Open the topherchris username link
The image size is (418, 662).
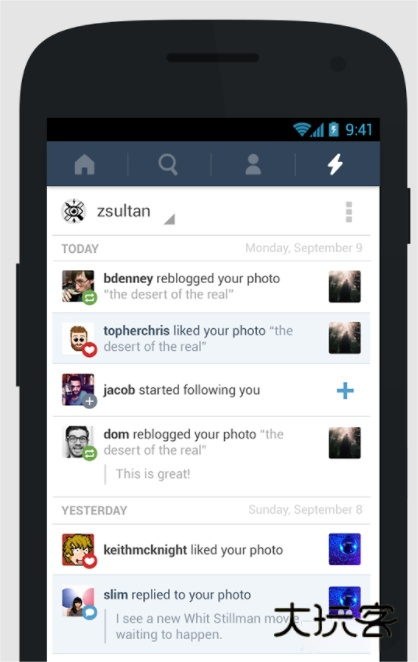136,331
